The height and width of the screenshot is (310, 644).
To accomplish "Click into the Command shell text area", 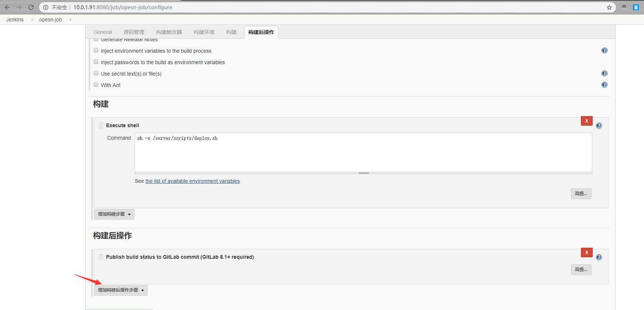I will (364, 152).
